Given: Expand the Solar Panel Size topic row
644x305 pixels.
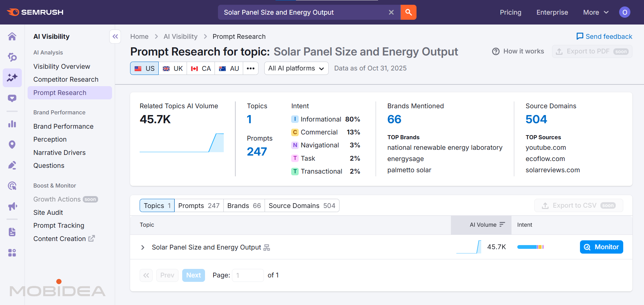Looking at the screenshot, I should tap(143, 247).
